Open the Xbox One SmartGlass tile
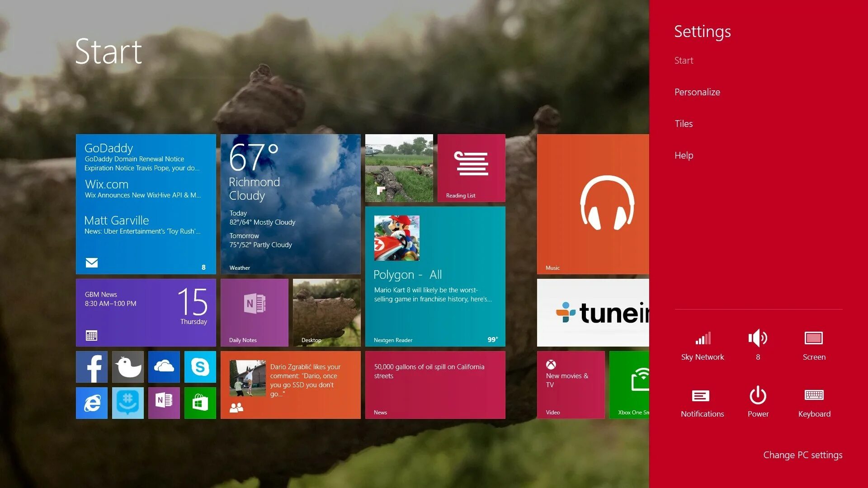Viewport: 868px width, 488px height. point(629,385)
